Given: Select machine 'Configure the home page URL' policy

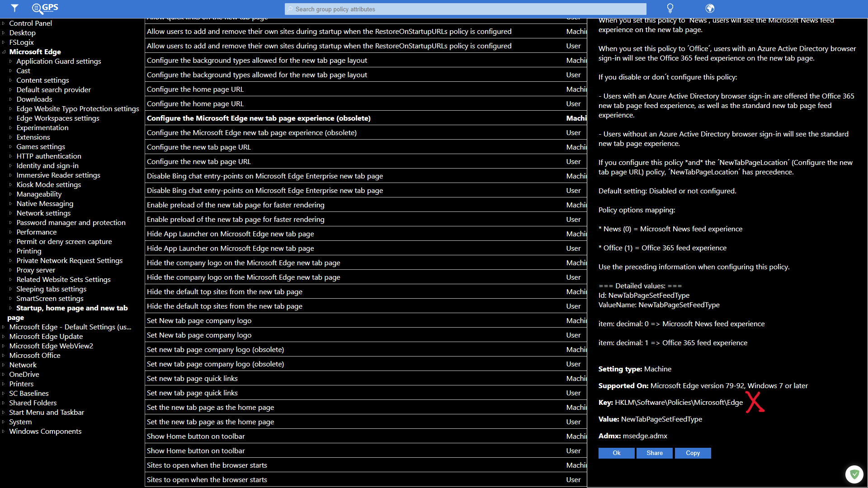Looking at the screenshot, I should pos(195,89).
